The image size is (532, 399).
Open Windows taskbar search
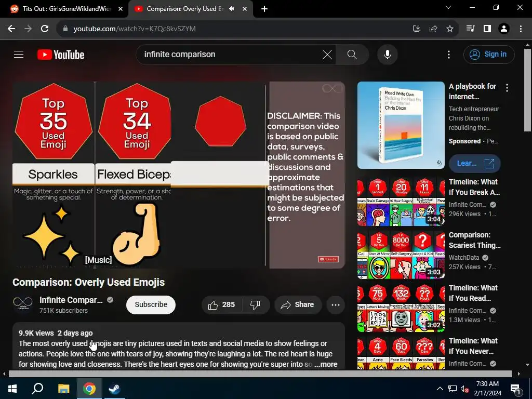(x=37, y=389)
